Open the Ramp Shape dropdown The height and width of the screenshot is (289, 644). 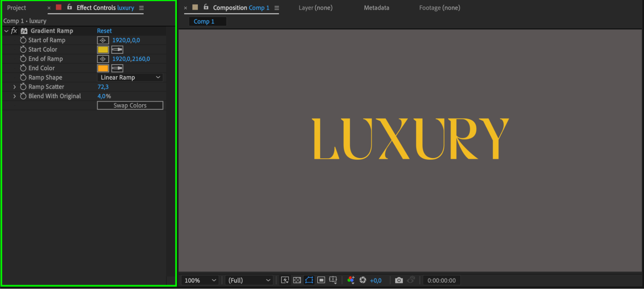coord(130,77)
